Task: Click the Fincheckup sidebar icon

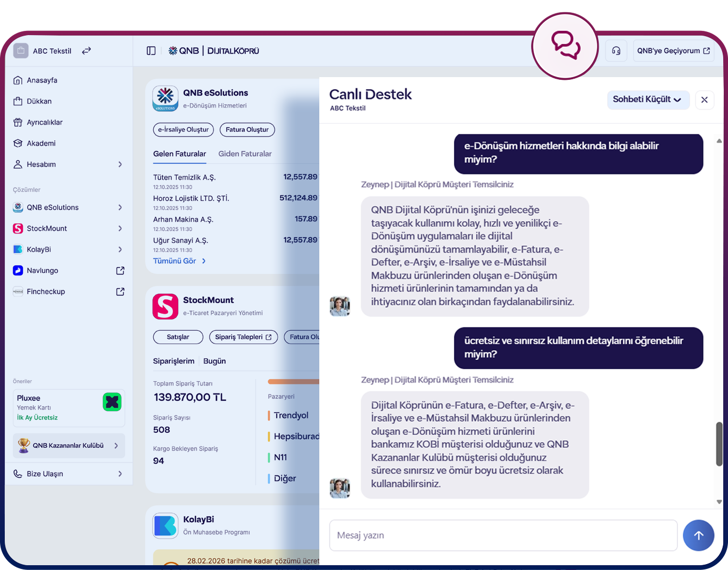Action: tap(18, 291)
